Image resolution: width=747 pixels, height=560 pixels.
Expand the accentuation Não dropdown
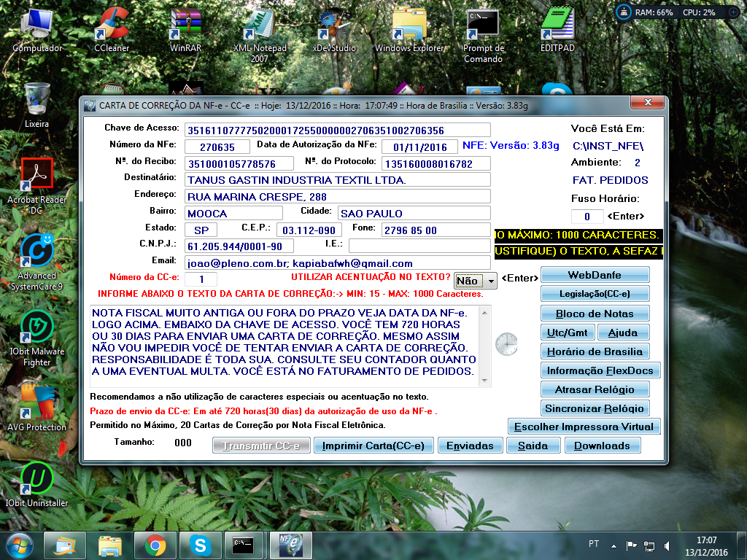pyautogui.click(x=491, y=281)
